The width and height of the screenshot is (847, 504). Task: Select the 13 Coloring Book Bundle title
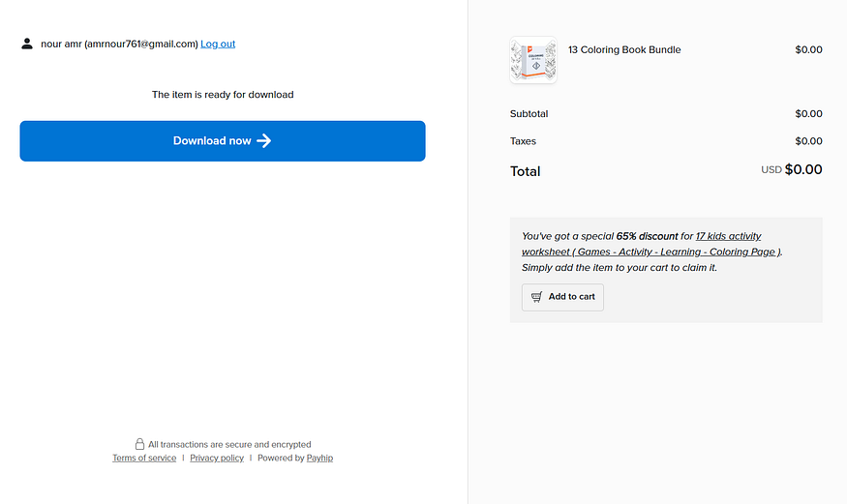pyautogui.click(x=624, y=49)
